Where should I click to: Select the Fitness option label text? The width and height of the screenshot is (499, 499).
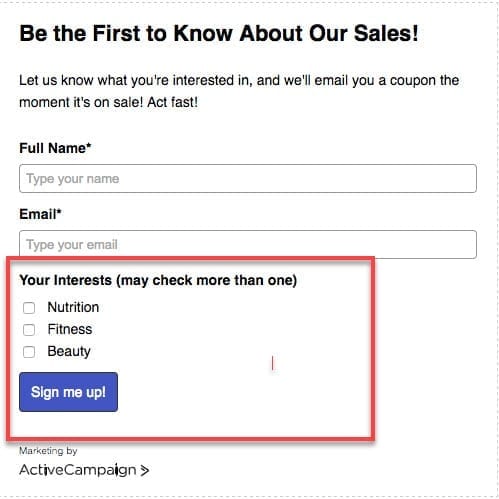70,329
